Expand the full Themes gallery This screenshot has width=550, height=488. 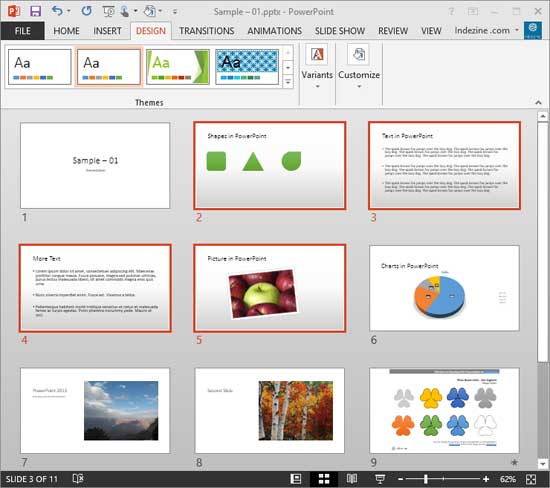[x=288, y=82]
